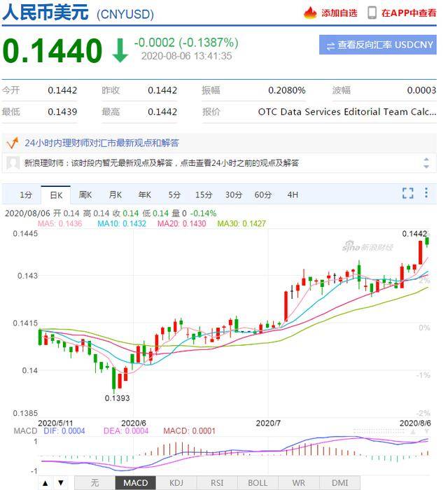
Task: Select the MACD indicator
Action: (x=136, y=483)
